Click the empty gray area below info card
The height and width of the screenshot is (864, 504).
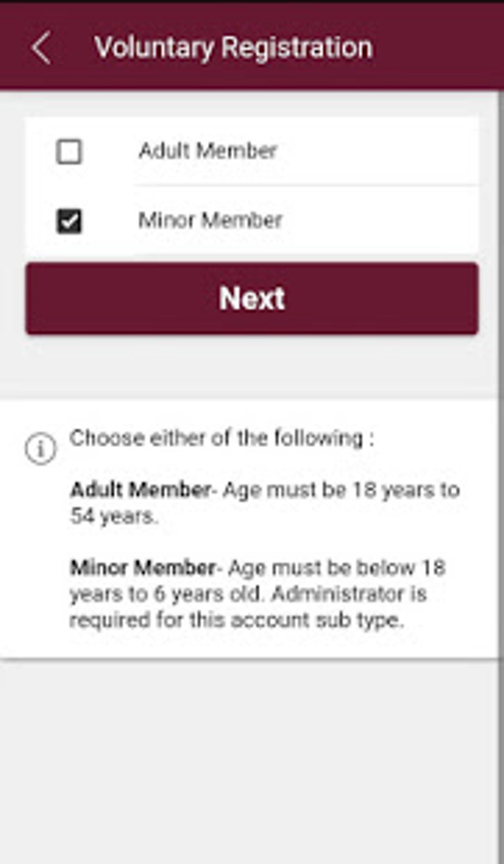pos(247,762)
